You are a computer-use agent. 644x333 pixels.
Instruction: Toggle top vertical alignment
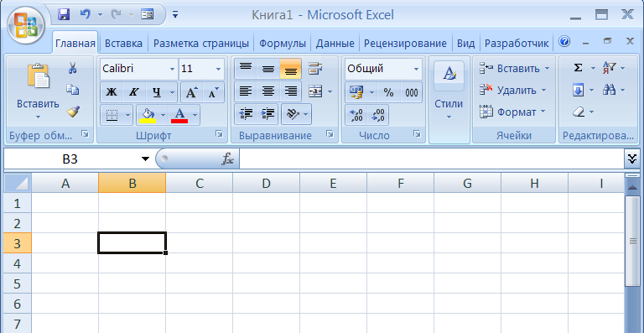[246, 69]
